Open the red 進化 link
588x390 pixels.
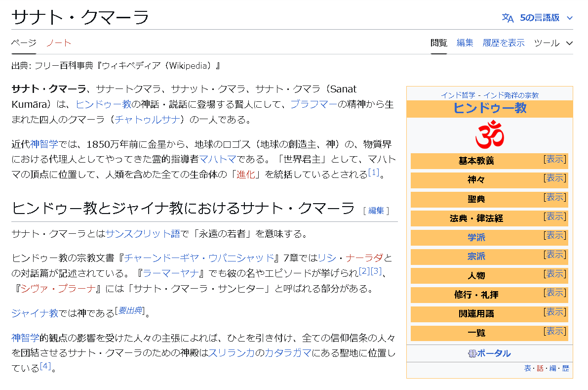coord(246,174)
